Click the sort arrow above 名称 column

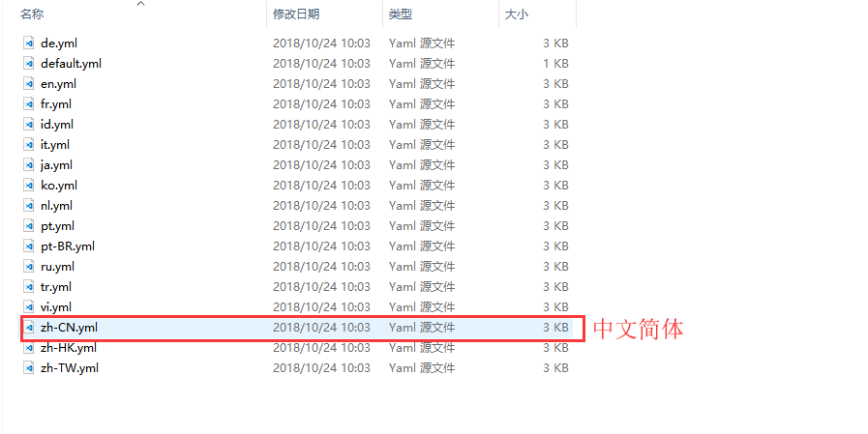[140, 4]
